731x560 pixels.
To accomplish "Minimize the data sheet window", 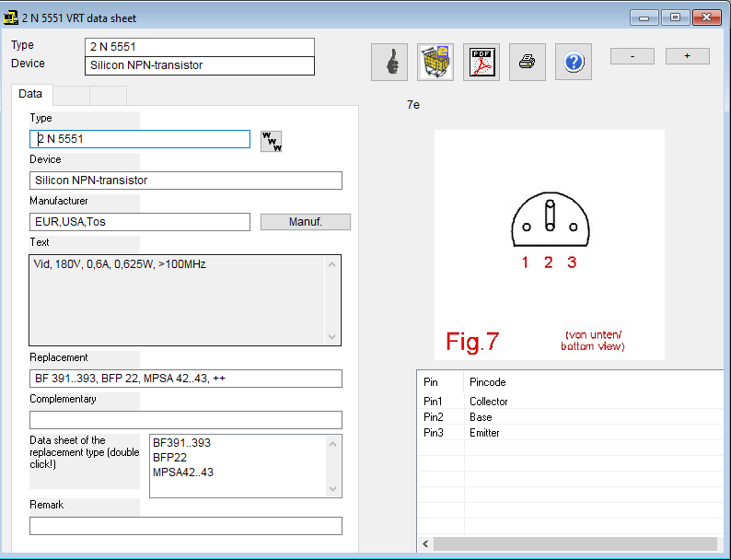I will [x=644, y=17].
